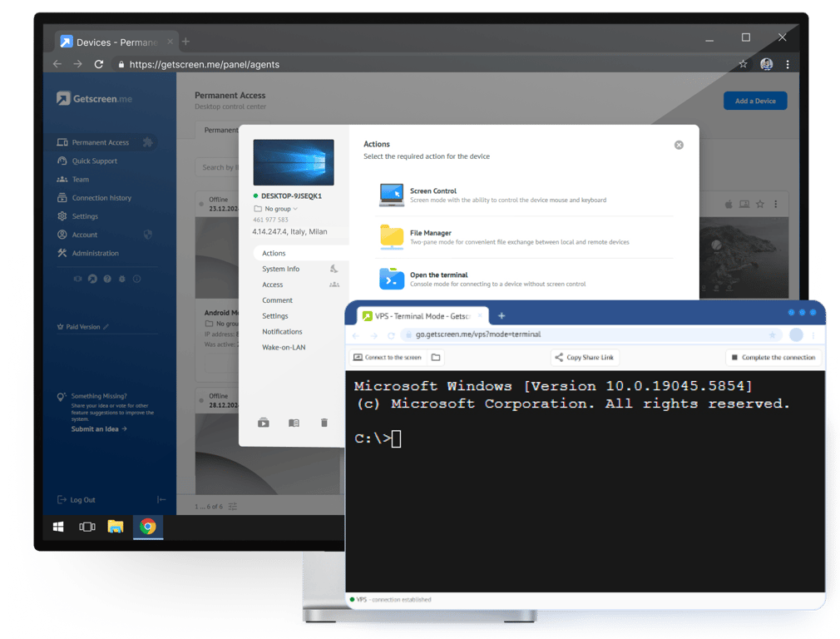Close the Actions dialog with the X
This screenshot has height=639, width=840.
point(679,145)
